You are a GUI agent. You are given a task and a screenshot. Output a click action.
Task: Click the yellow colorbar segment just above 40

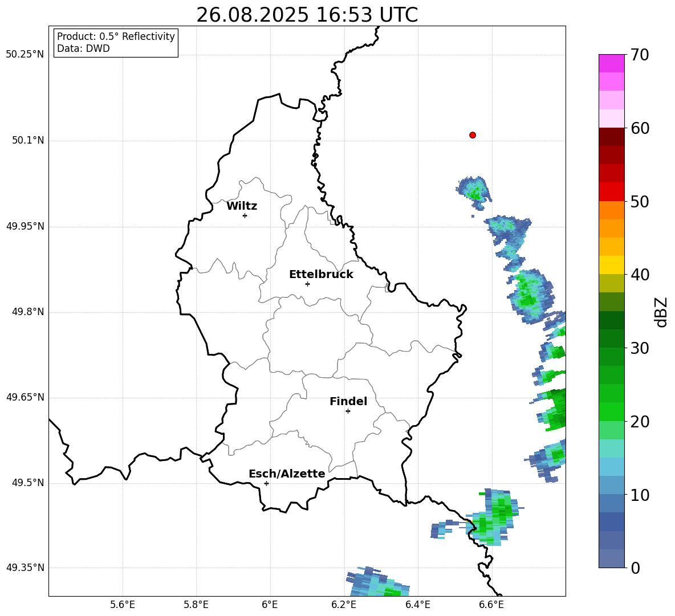pos(611,265)
